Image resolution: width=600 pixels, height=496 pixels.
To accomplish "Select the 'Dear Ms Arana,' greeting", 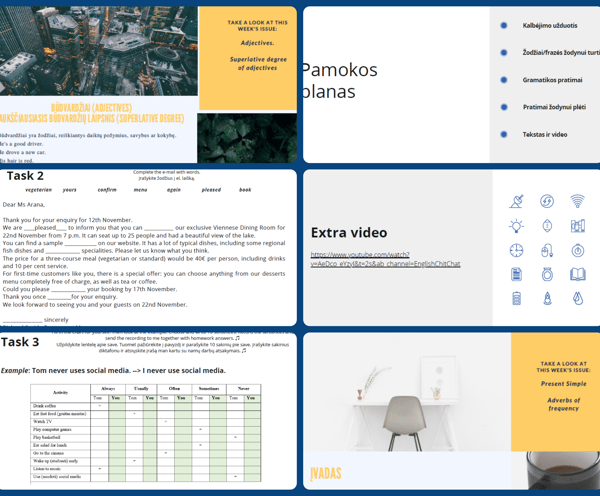I will [x=24, y=204].
